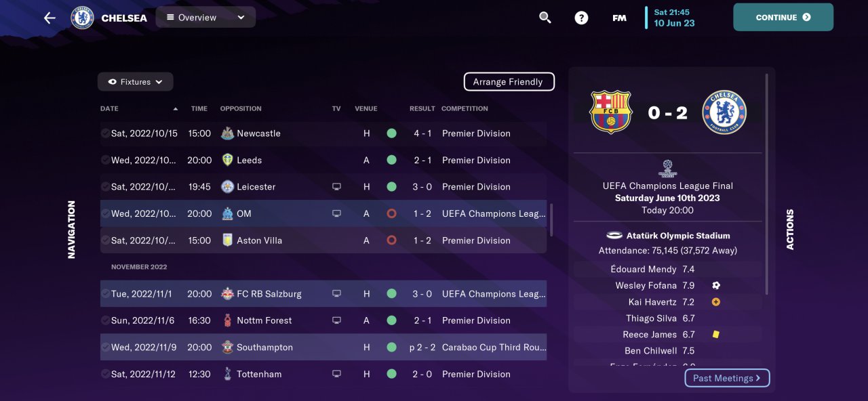Image resolution: width=868 pixels, height=401 pixels.
Task: Open the Overview dropdown menu
Action: tap(205, 18)
